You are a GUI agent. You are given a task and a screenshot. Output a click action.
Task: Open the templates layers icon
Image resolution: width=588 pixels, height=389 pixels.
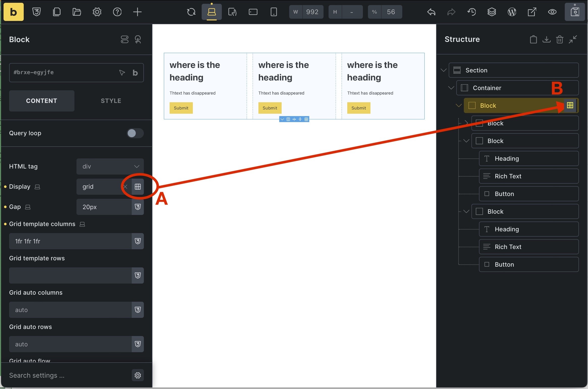[492, 12]
